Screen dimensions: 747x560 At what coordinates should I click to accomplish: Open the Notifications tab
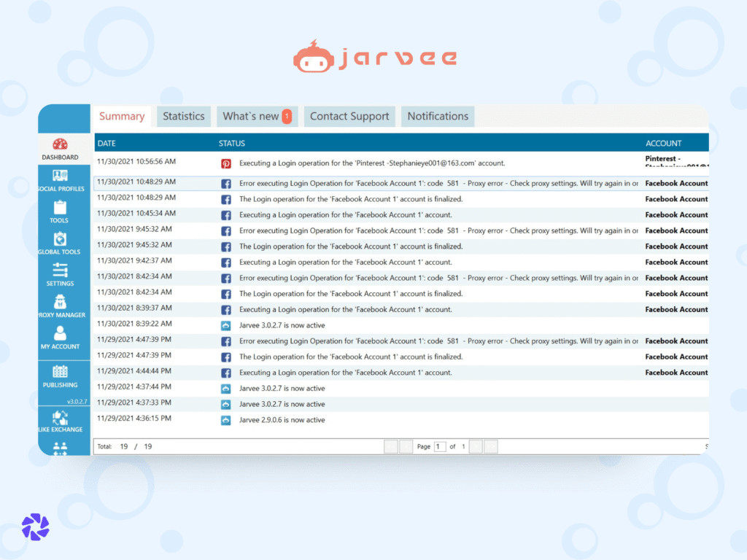pyautogui.click(x=437, y=116)
